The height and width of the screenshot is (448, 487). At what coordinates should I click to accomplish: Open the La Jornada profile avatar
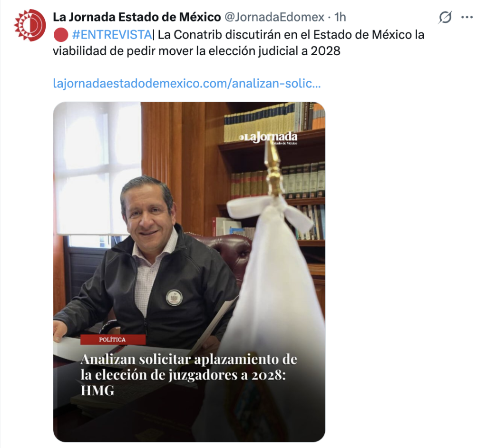pyautogui.click(x=30, y=25)
